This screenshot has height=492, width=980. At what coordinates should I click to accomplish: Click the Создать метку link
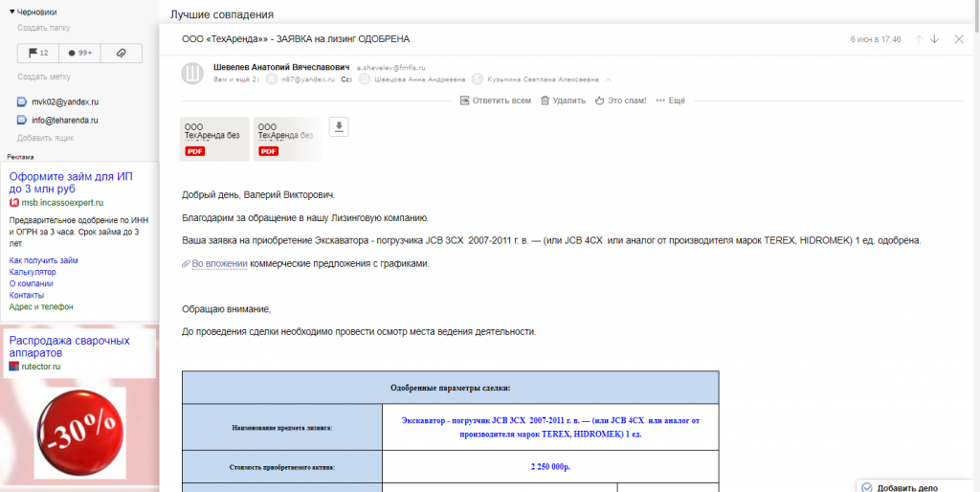44,77
